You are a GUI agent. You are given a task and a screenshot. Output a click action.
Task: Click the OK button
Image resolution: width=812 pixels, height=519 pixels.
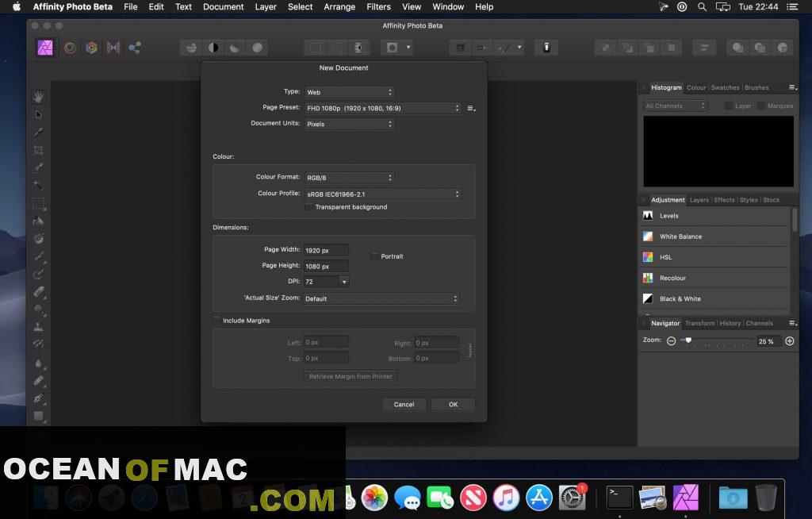(x=453, y=405)
